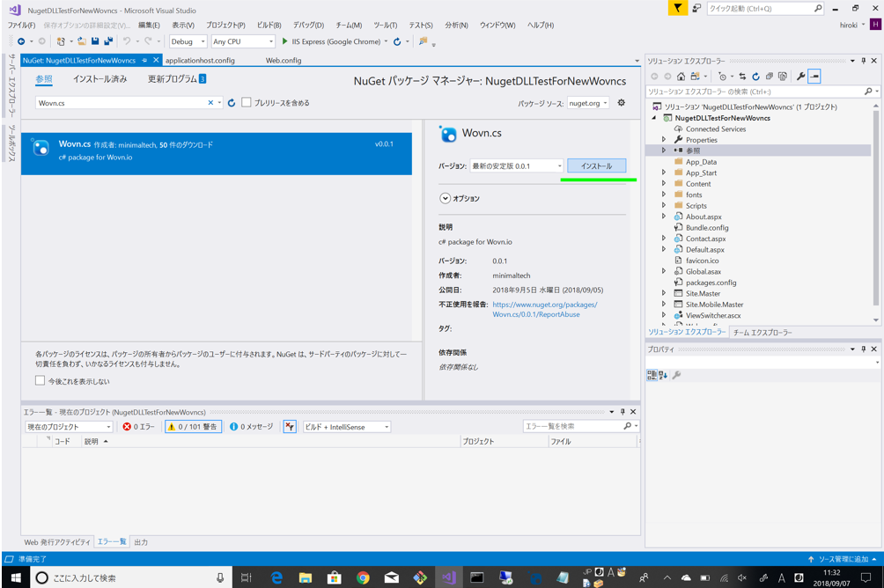The height and width of the screenshot is (588, 884).
Task: Click the wrench Properties icon in Solution Explorer toolbar
Action: coord(800,77)
